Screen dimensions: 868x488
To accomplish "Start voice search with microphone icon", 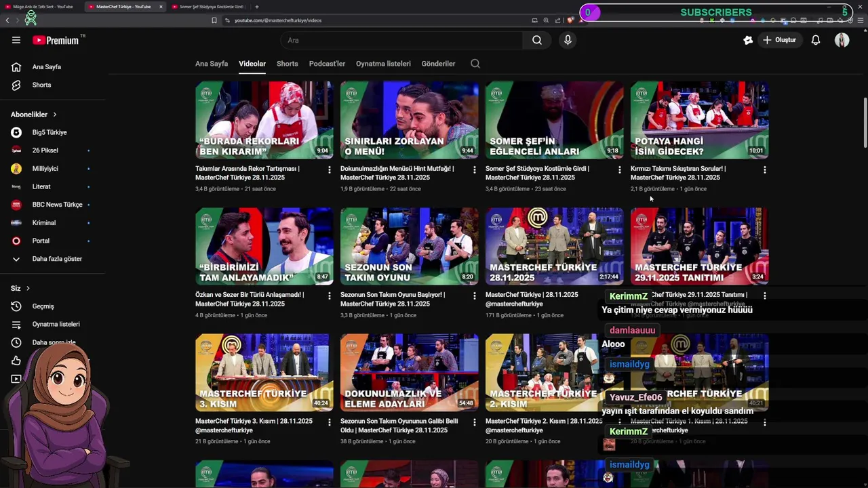I will (x=568, y=40).
